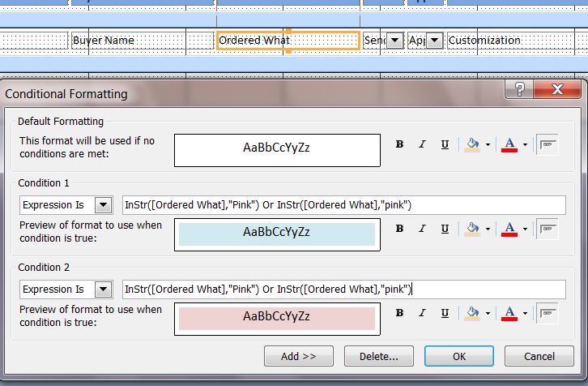Toggle Bold in Default Formatting row
Screen dimensions: 588x386
pos(400,144)
